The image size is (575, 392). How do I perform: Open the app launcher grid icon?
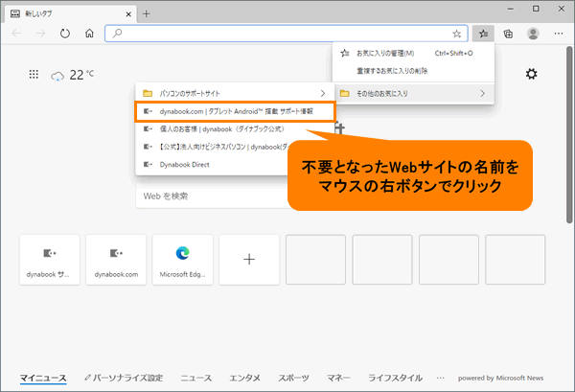click(x=34, y=75)
